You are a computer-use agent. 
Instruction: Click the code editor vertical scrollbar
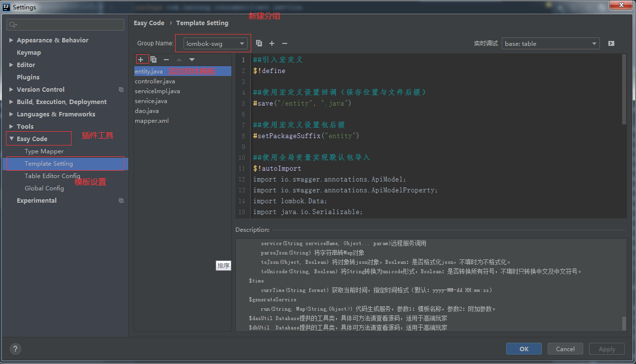[x=624, y=89]
